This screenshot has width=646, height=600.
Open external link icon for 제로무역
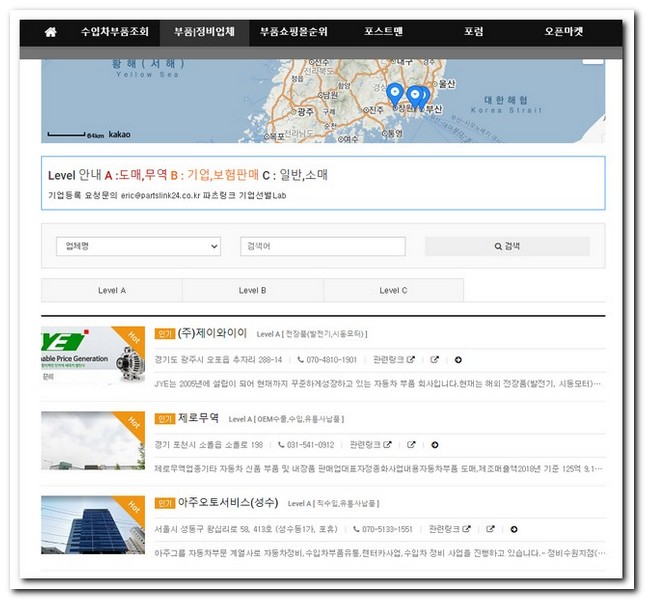click(x=411, y=444)
